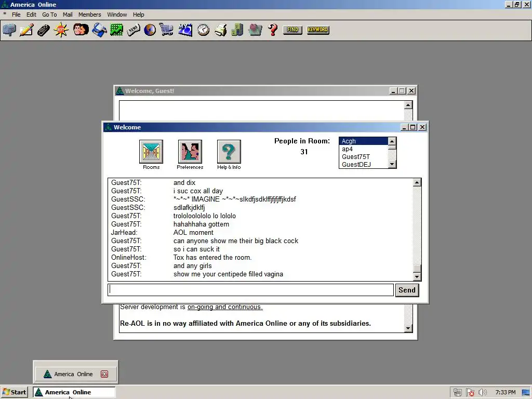Click 'Tox has entered the room.' message
The width and height of the screenshot is (532, 399).
[212, 258]
